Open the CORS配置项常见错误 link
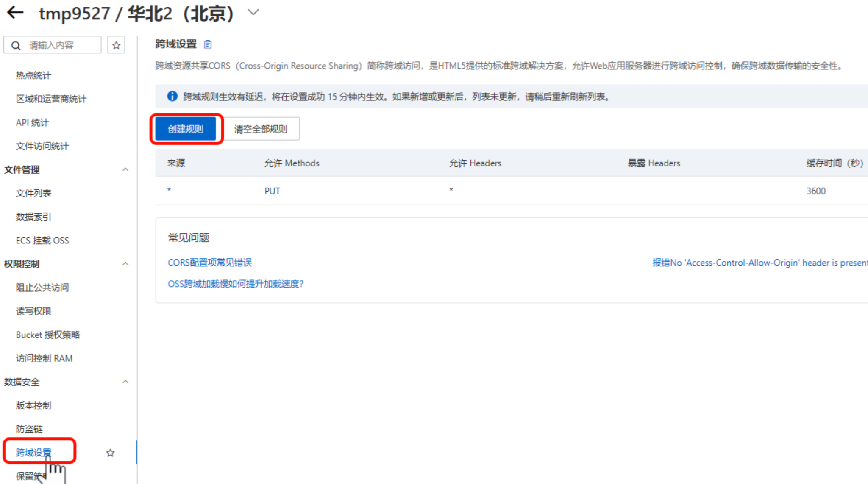Viewport: 868px width, 484px height. pos(210,263)
